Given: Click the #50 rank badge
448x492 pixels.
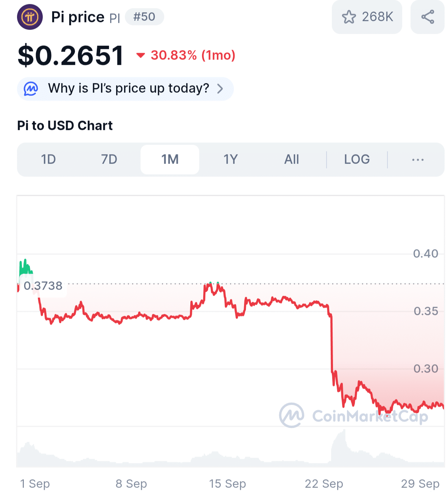Looking at the screenshot, I should tap(144, 17).
